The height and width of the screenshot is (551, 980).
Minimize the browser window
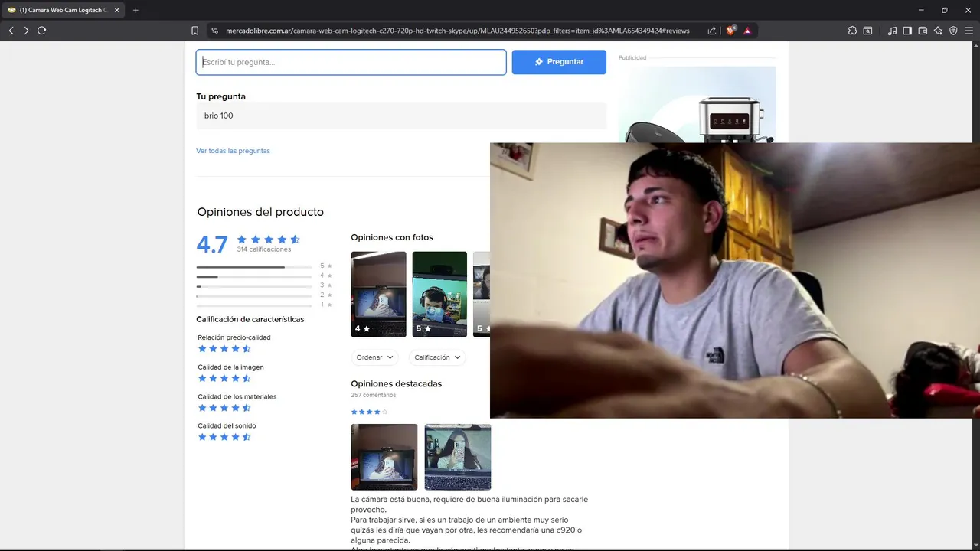[920, 10]
